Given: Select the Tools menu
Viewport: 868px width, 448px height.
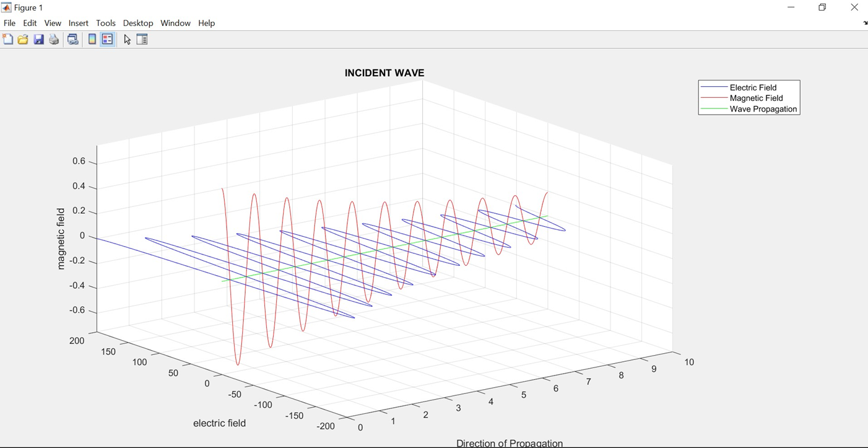Looking at the screenshot, I should tap(105, 23).
